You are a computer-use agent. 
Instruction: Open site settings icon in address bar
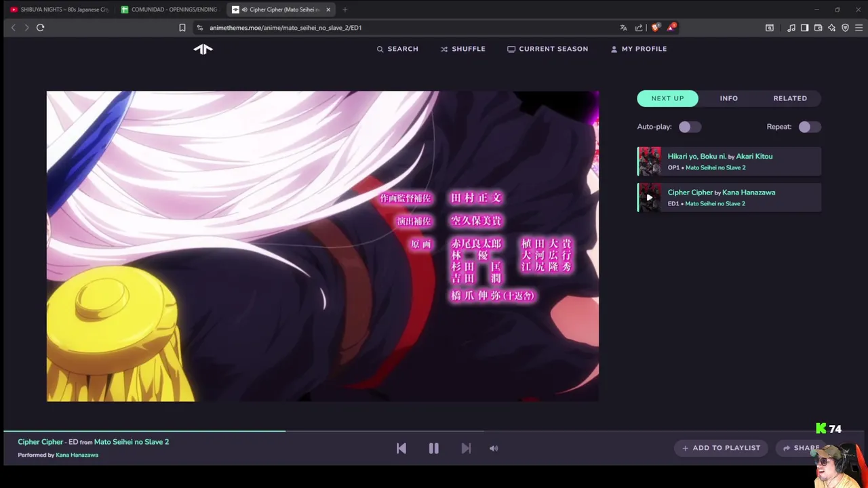click(199, 28)
